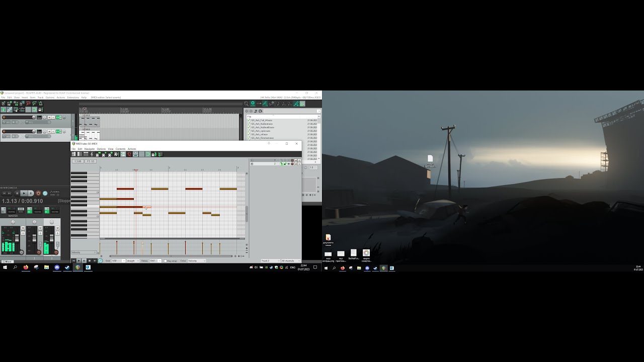644x362 pixels.
Task: Open the Notes length dropdown
Action: [x=155, y=261]
